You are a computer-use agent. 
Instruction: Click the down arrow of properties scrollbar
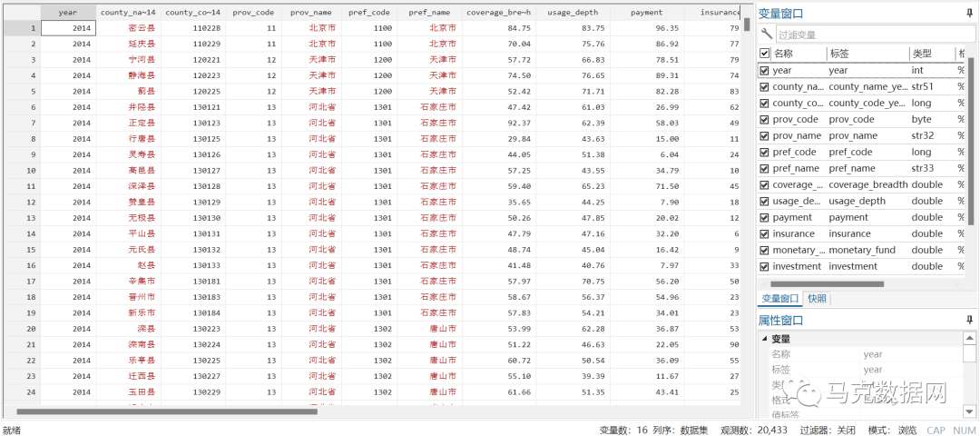tap(969, 411)
